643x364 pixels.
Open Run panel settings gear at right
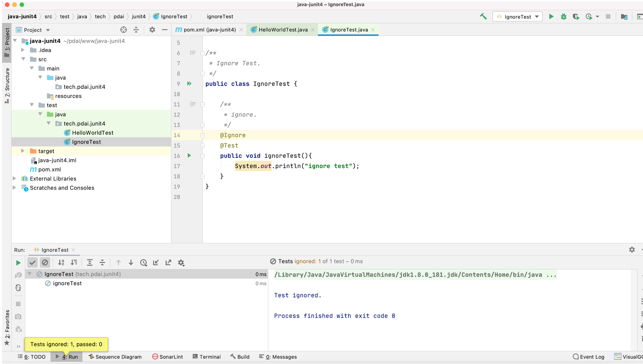tap(632, 250)
